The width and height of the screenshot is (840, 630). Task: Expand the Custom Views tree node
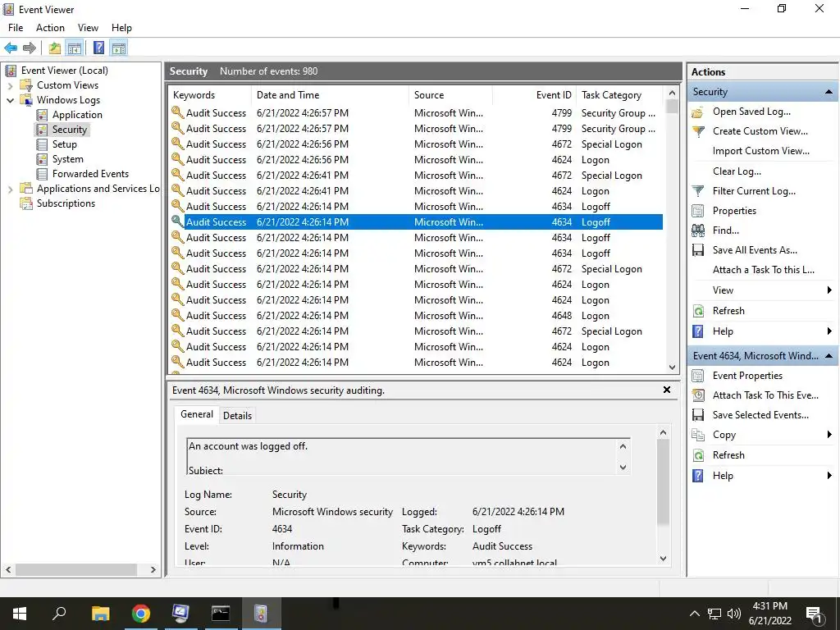pos(10,85)
